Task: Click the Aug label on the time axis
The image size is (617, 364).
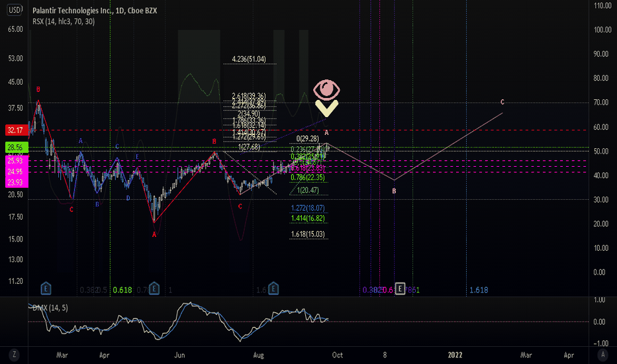Action: (x=259, y=355)
